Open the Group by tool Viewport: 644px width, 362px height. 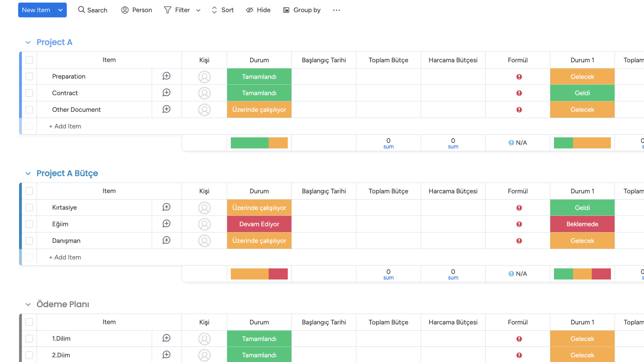click(301, 10)
